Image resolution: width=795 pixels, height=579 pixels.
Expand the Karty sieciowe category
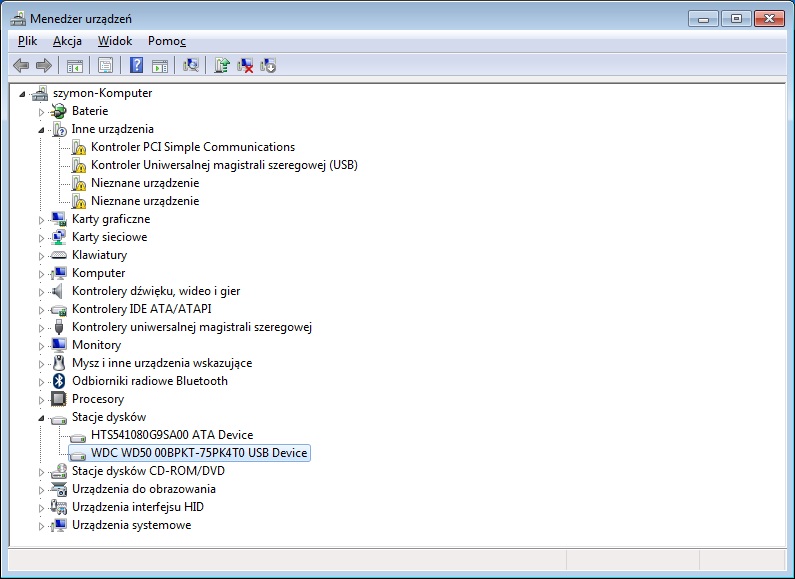pyautogui.click(x=42, y=238)
